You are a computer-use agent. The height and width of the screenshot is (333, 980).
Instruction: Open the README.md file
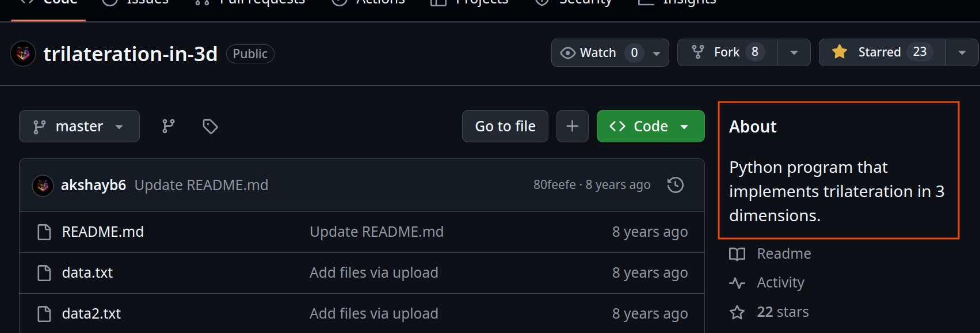pyautogui.click(x=102, y=232)
